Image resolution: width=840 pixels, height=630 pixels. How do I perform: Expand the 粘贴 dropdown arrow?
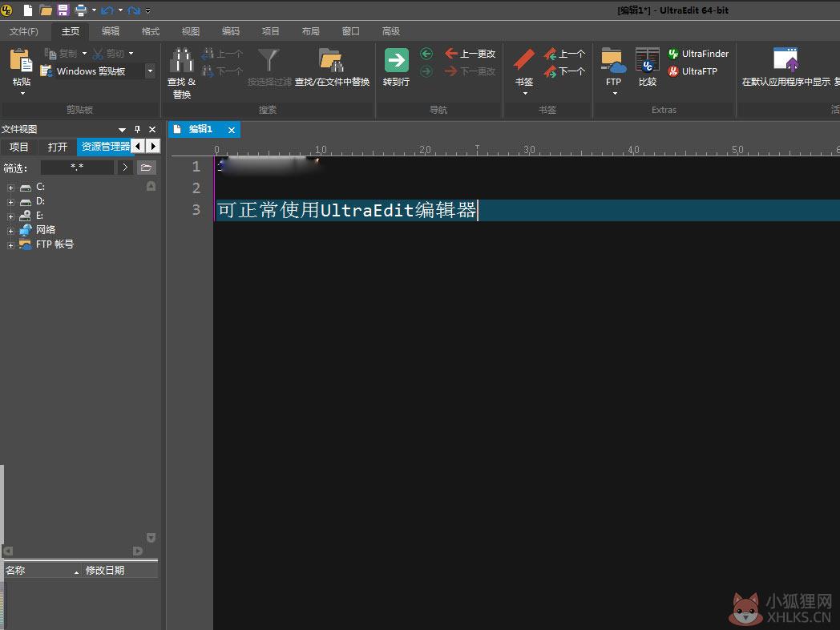click(22, 94)
